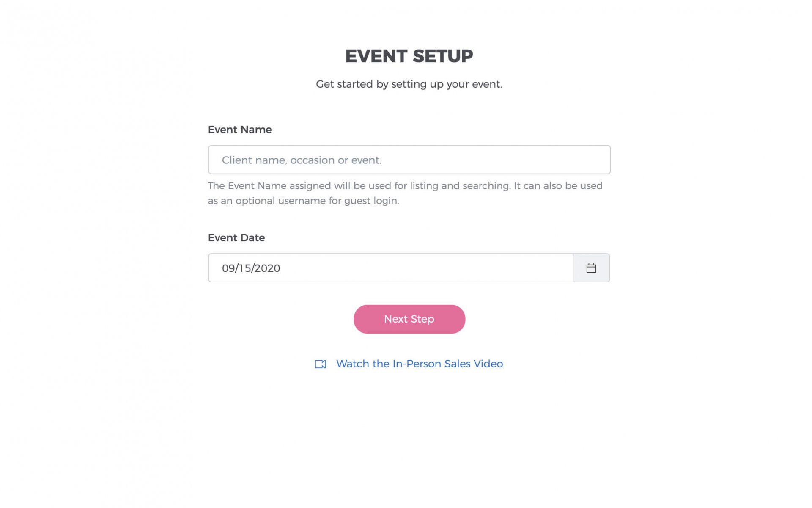Click the 'Get started by setting up your event' subtitle

pos(409,84)
